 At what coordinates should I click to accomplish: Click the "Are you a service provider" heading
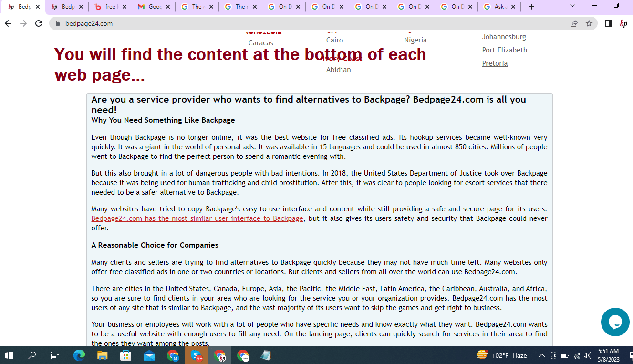pyautogui.click(x=309, y=104)
